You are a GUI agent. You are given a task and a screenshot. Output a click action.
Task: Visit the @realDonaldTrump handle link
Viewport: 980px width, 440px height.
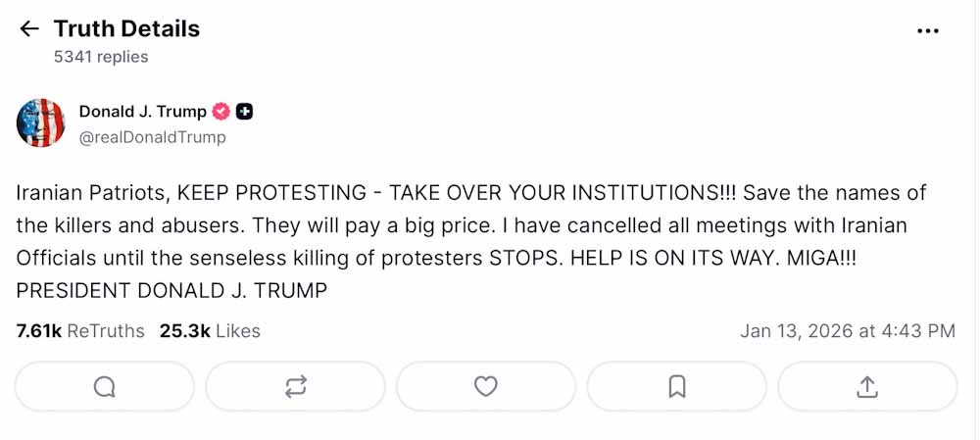pyautogui.click(x=152, y=137)
